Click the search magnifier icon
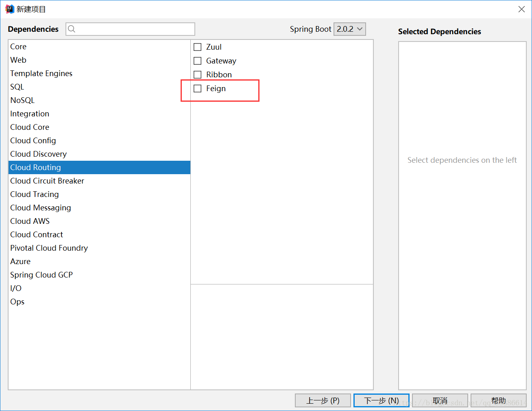Screen dimensions: 532x411 pos(72,29)
